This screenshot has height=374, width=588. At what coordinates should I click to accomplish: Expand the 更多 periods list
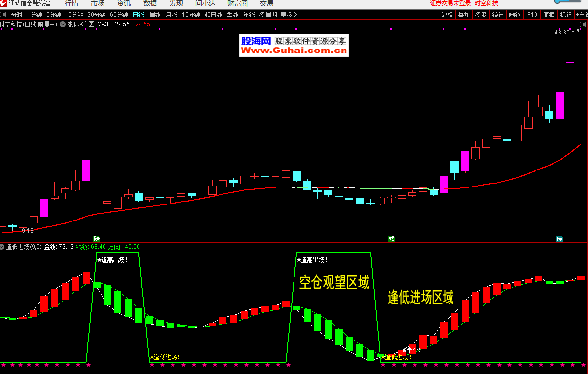click(289, 15)
